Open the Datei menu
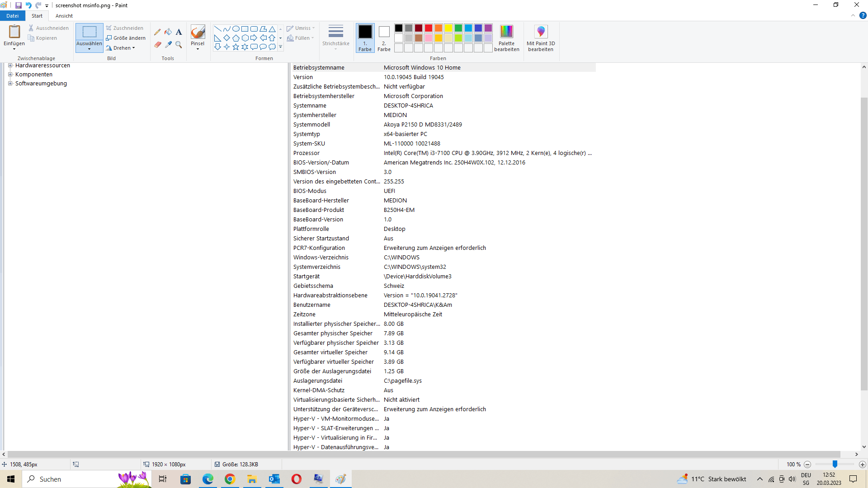The width and height of the screenshot is (868, 488). pyautogui.click(x=12, y=16)
